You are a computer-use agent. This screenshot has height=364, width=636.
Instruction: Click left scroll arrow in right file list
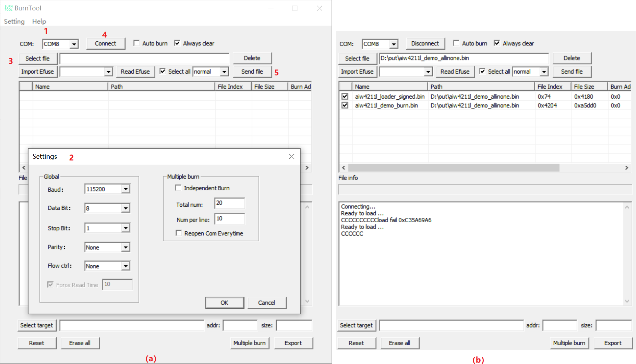click(343, 168)
